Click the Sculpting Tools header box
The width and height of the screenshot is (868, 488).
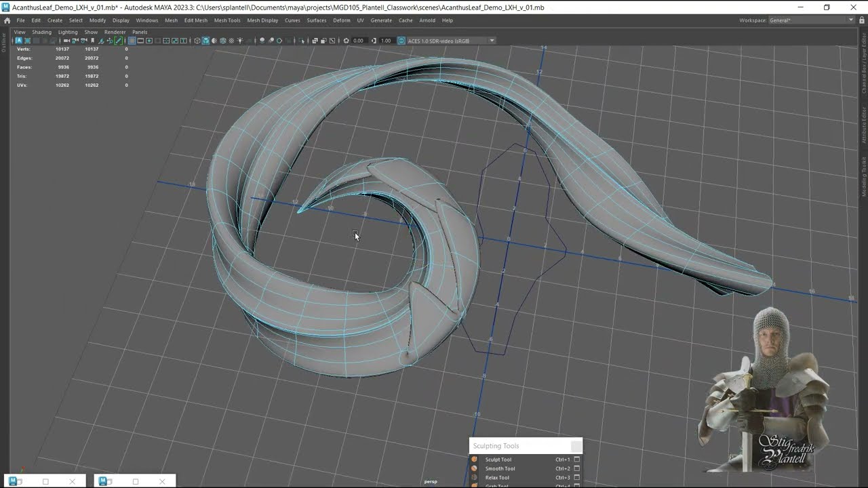pos(576,446)
